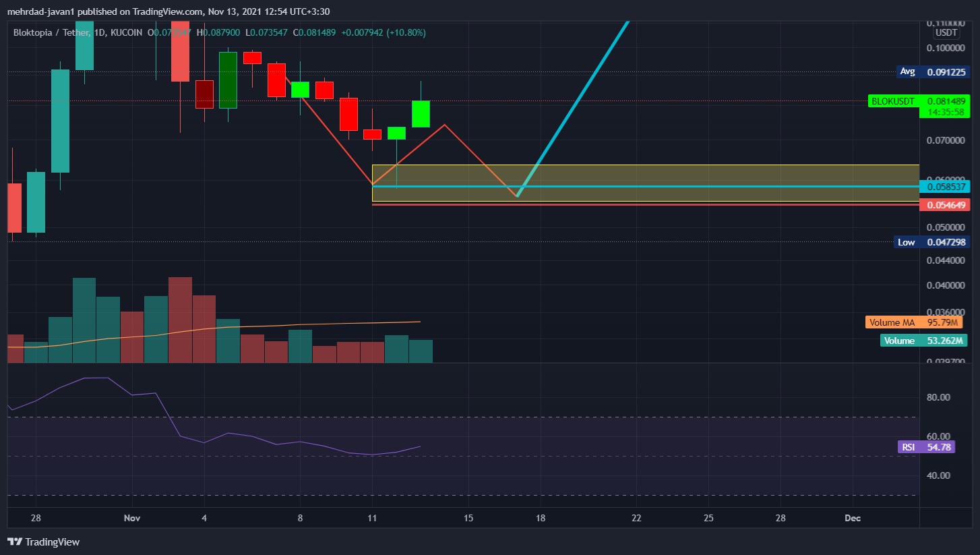980x555 pixels.
Task: Select the Bloktopia / Tether symbol title
Action: tap(53, 32)
